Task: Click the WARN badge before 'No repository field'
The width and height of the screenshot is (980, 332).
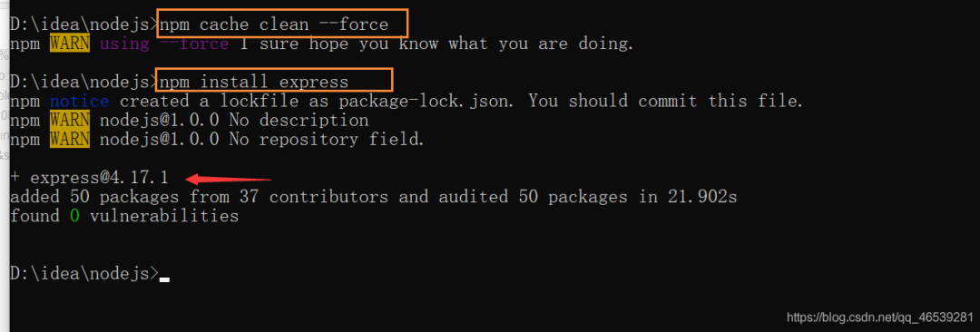Action: [69, 140]
